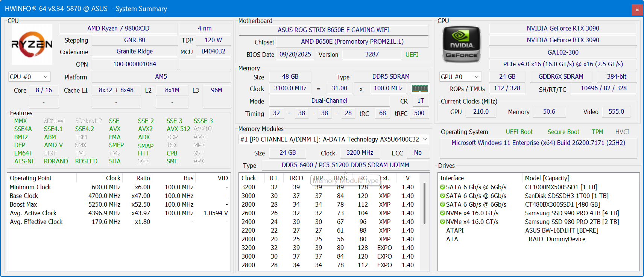Click the green memory module icon

[x=420, y=88]
